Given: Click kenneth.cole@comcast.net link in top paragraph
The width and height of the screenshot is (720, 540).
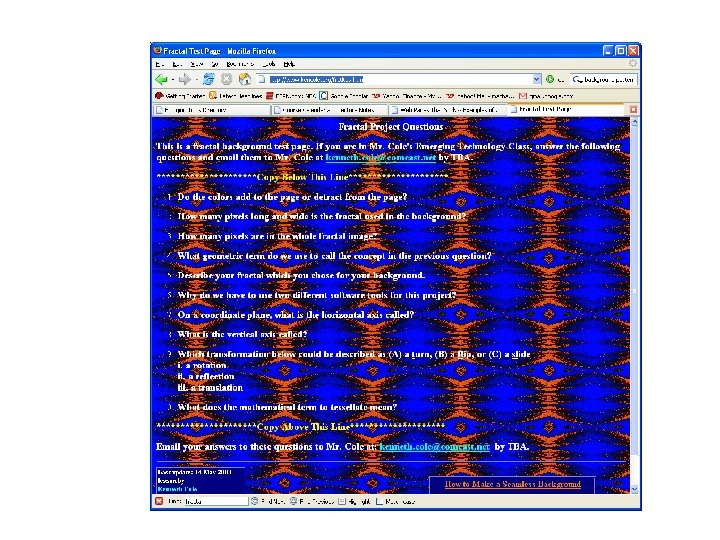Looking at the screenshot, I should tap(380, 158).
